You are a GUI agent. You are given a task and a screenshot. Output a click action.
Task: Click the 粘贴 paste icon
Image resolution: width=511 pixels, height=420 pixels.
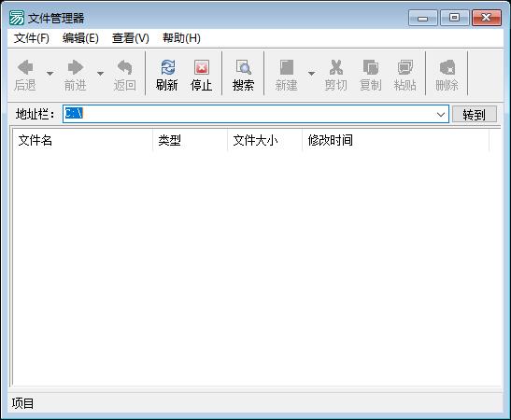tap(405, 67)
